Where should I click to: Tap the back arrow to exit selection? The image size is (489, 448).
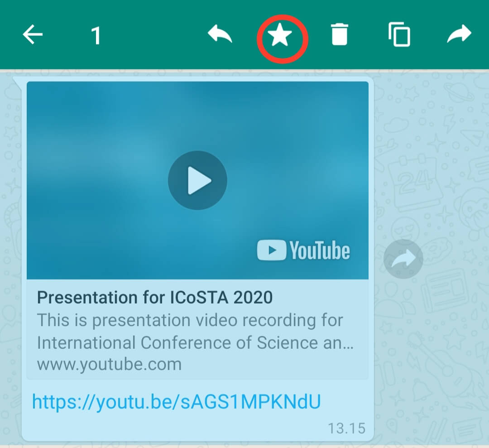tap(33, 34)
